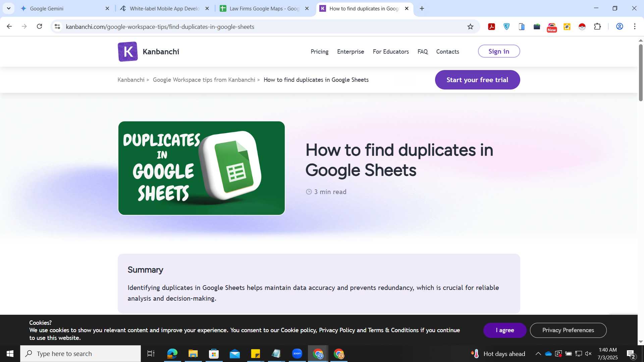The width and height of the screenshot is (644, 362).
Task: Open the Chrome profile avatar
Action: [x=620, y=26]
